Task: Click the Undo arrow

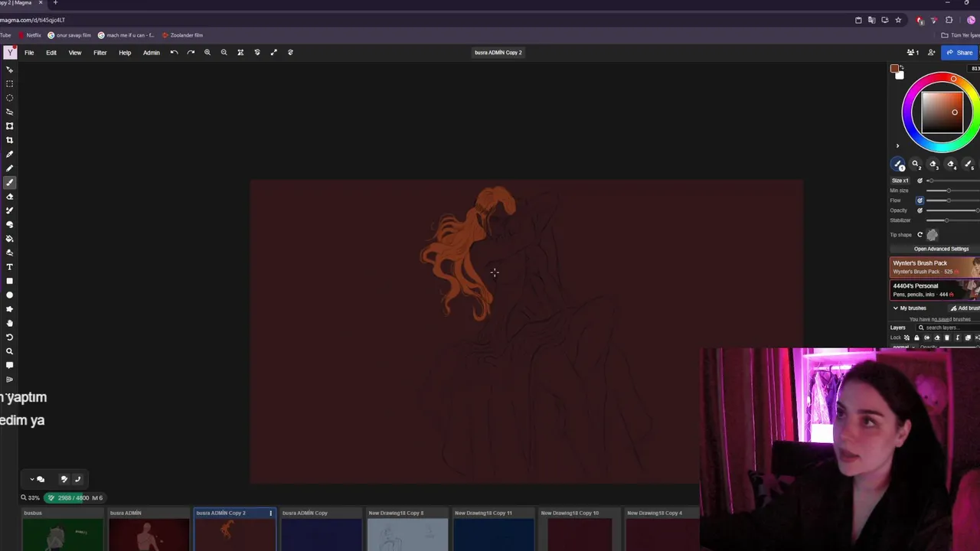Action: [x=174, y=52]
